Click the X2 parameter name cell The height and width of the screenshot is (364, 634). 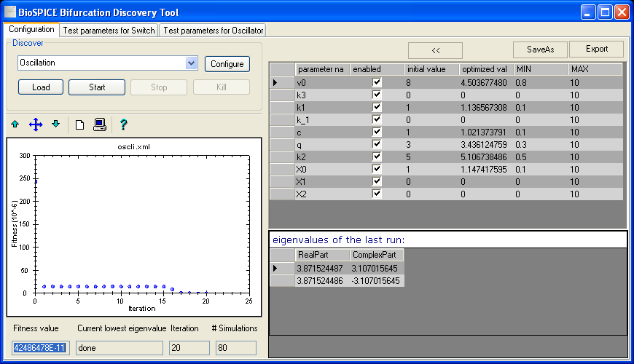click(322, 194)
